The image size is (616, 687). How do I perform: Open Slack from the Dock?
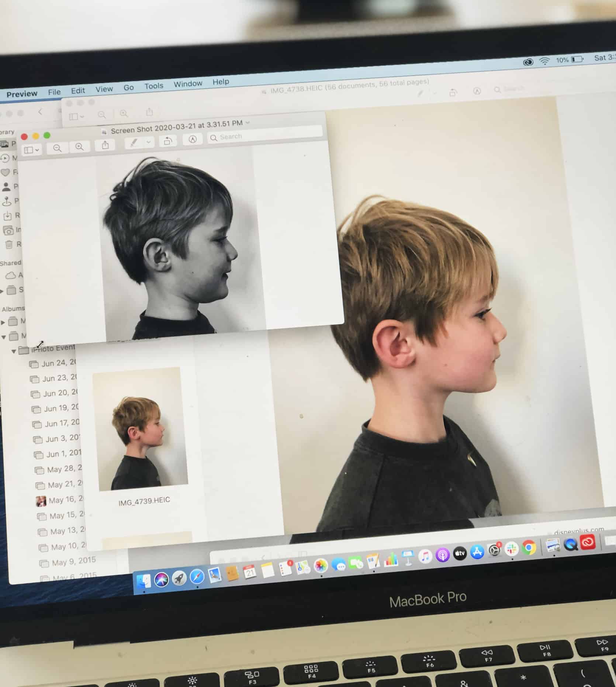512,549
